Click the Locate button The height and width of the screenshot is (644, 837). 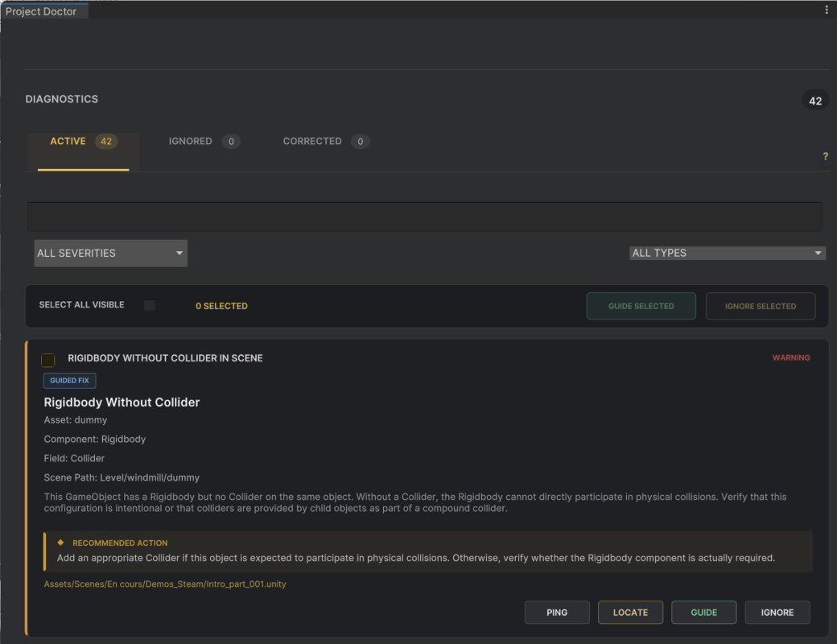(630, 613)
